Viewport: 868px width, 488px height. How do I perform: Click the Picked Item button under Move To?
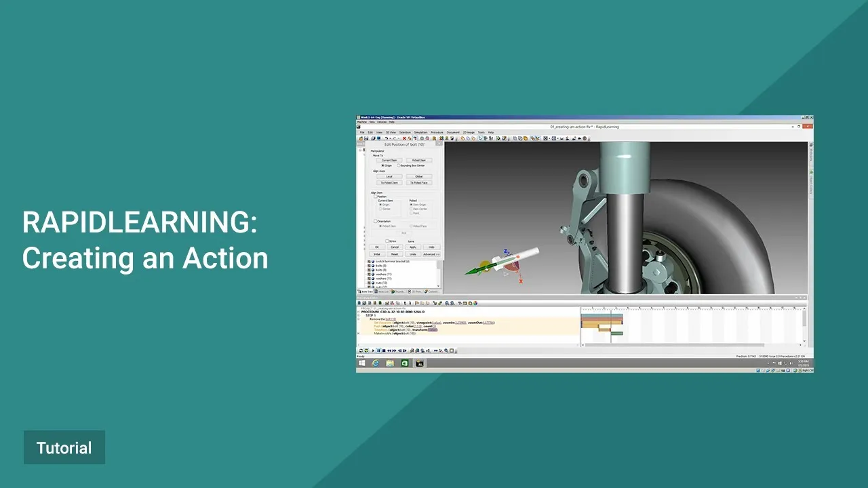[x=419, y=160]
